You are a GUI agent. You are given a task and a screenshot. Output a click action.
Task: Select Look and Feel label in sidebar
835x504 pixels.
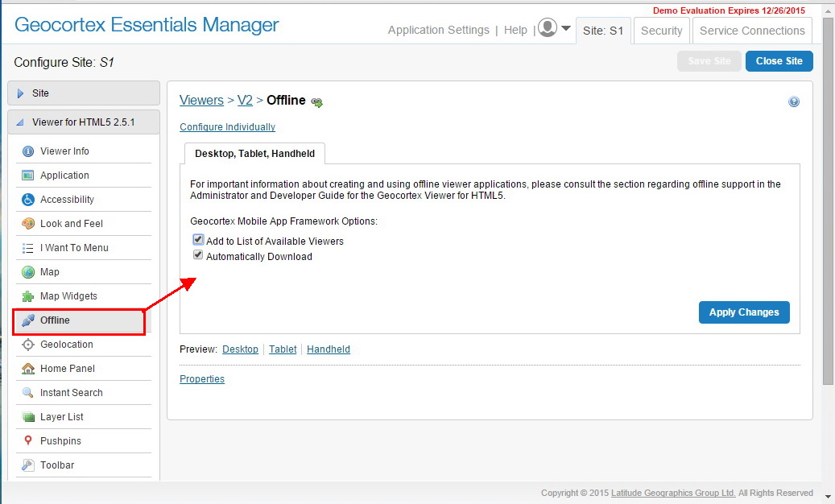coord(72,224)
